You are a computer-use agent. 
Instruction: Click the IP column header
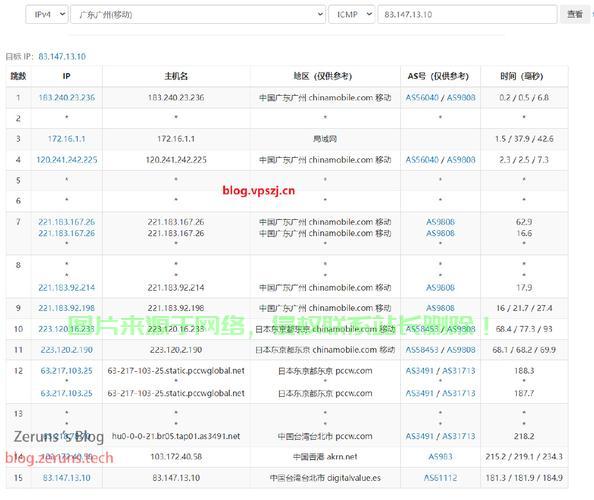(66, 76)
